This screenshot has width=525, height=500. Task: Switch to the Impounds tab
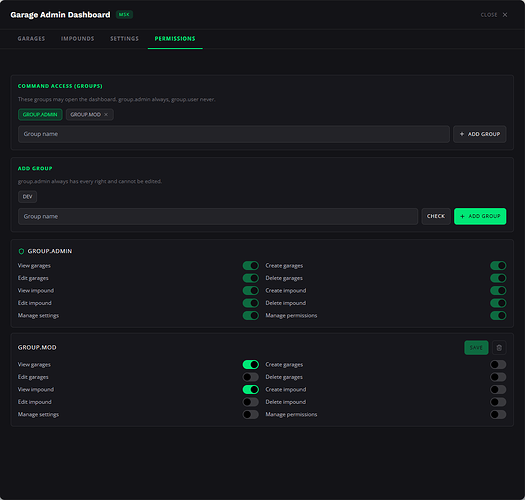77,39
